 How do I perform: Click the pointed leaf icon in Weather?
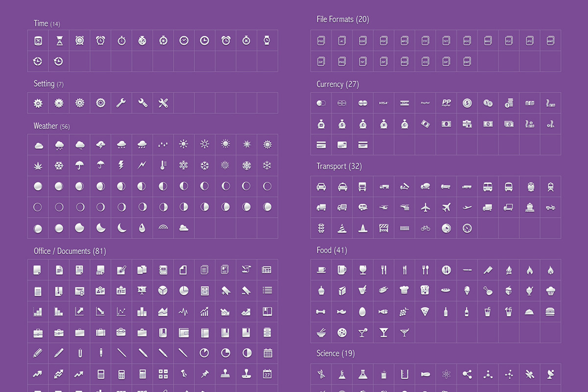tap(38, 166)
